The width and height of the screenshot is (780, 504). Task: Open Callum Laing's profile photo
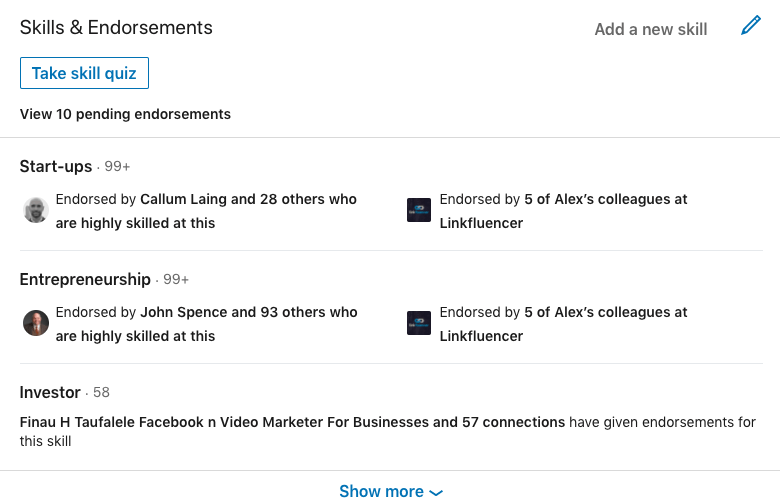(x=36, y=210)
